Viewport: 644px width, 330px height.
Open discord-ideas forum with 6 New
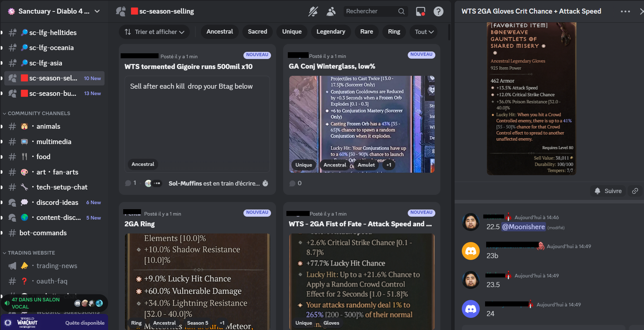pos(54,202)
